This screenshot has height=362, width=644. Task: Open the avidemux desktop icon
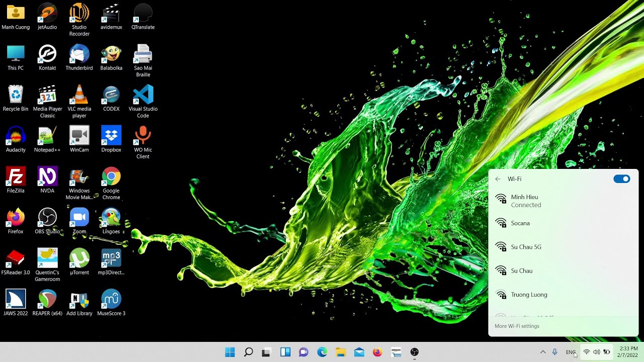[111, 17]
